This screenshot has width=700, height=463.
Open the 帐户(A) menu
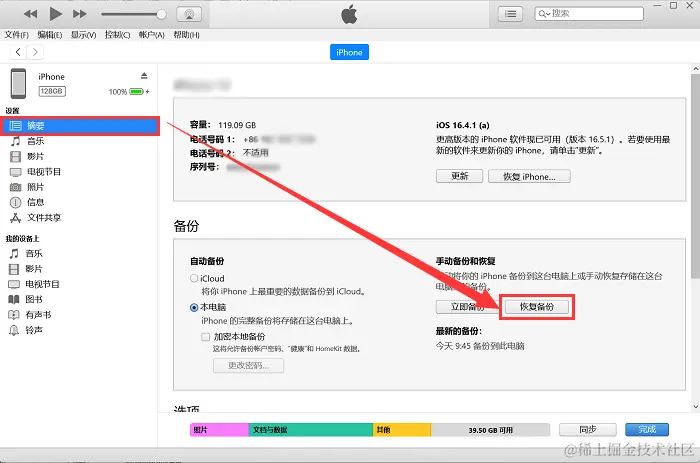pos(151,35)
